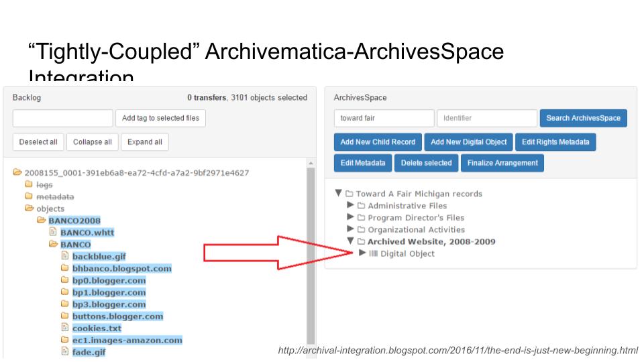Select the buttons.blogger.com folder
The width and height of the screenshot is (644, 362).
[118, 316]
